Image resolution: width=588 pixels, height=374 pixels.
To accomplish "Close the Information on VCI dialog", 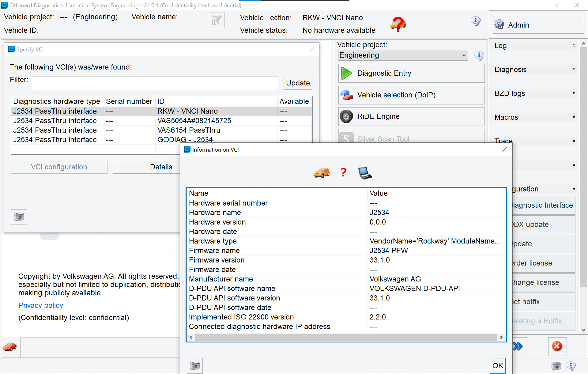I will click(505, 149).
